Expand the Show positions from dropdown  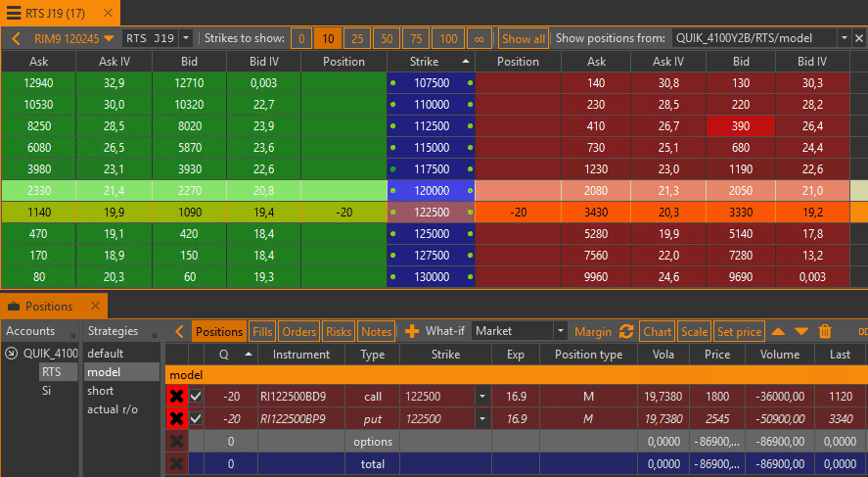845,38
